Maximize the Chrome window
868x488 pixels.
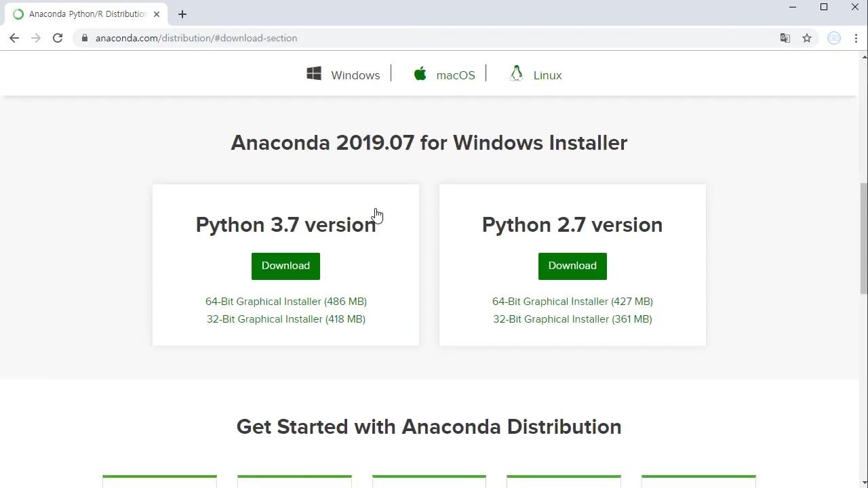coord(824,7)
